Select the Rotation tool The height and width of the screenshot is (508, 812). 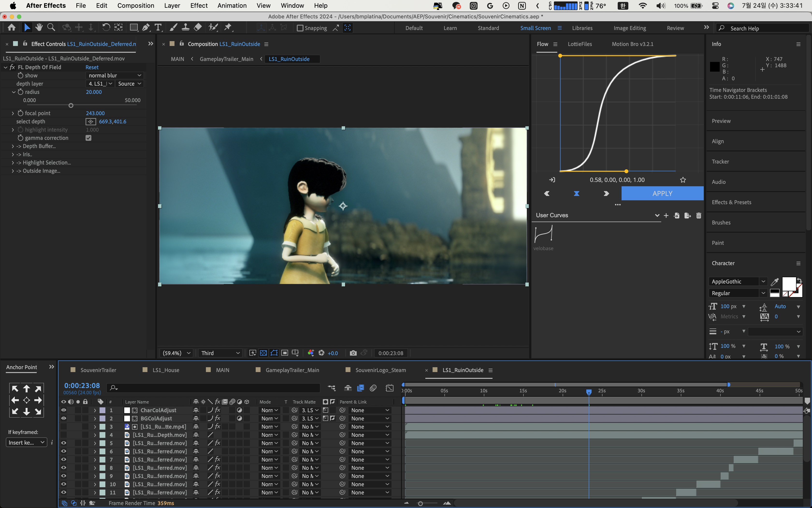[x=106, y=28]
